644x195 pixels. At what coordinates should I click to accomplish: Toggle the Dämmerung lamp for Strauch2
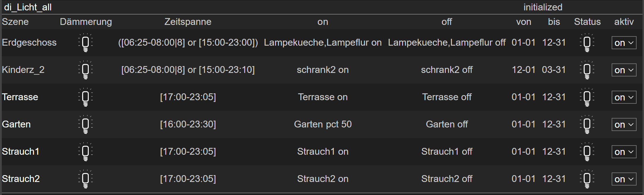point(85,179)
